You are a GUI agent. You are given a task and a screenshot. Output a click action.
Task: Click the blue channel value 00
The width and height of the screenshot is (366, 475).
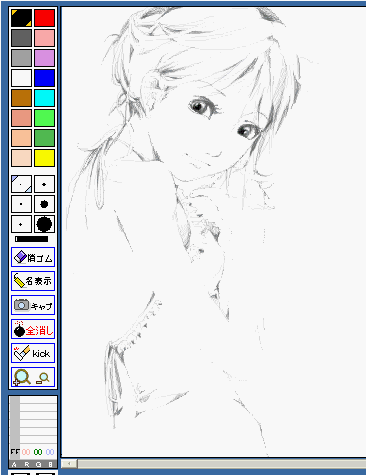50,452
